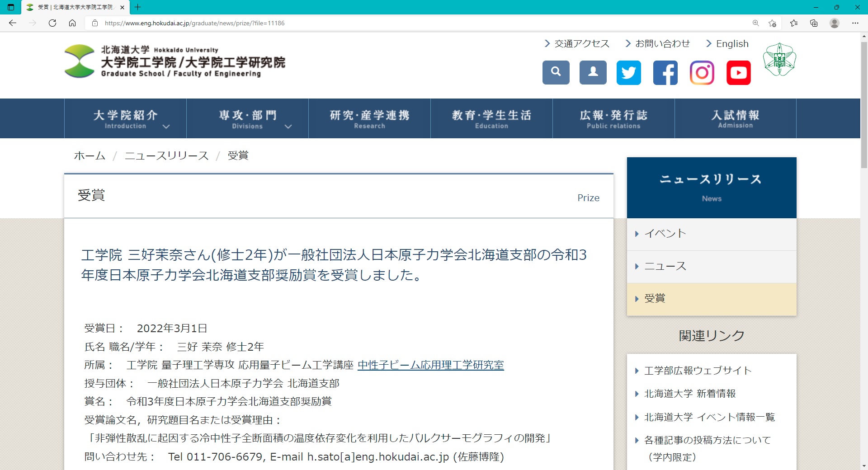Open the Instagram social icon
The image size is (868, 470).
click(702, 72)
